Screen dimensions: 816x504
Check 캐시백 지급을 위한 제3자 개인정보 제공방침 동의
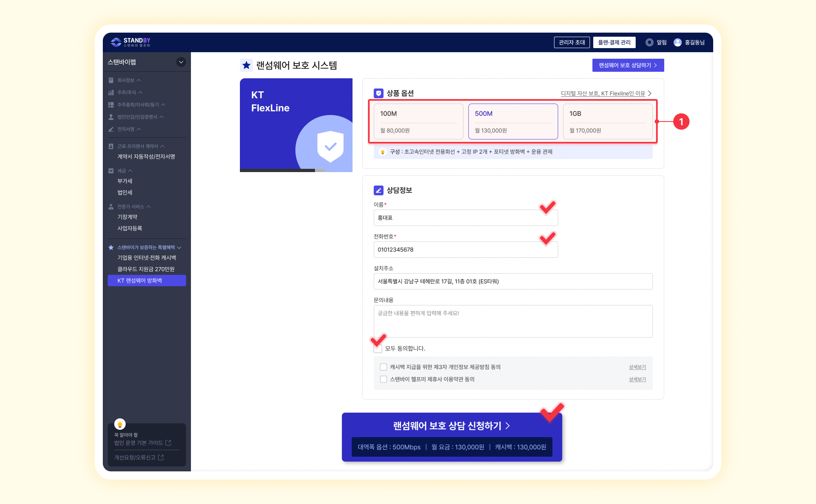pos(384,367)
